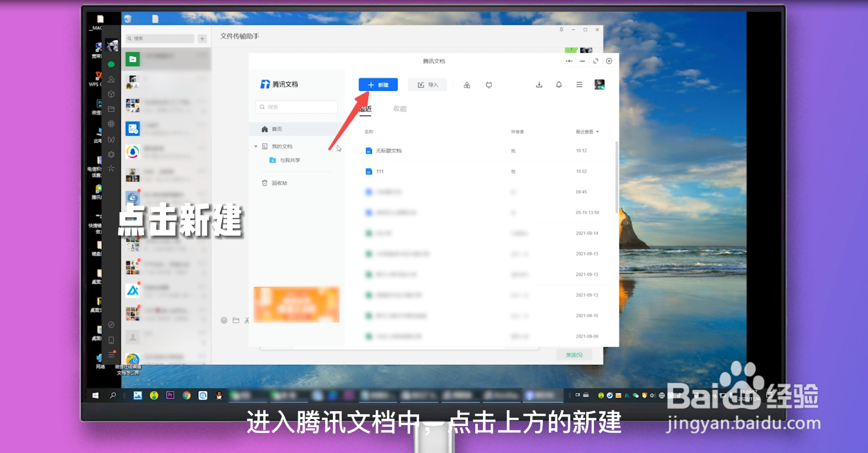Switch to the 最近 recent tab

click(366, 108)
